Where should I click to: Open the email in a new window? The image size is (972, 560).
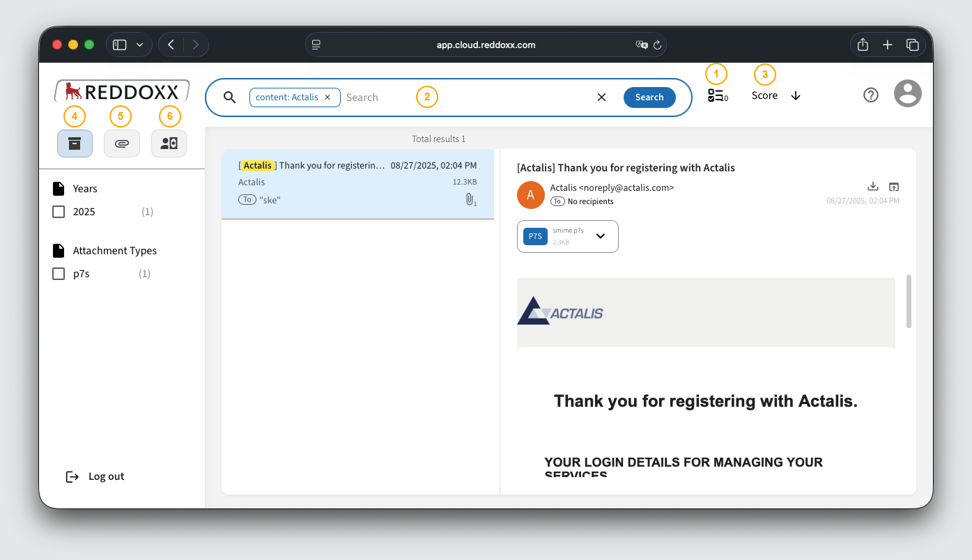tap(894, 186)
